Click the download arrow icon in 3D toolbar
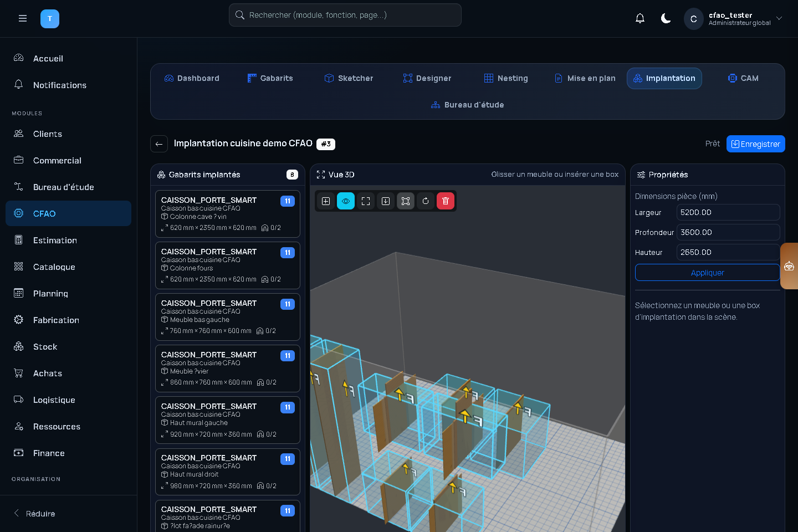 (386, 201)
